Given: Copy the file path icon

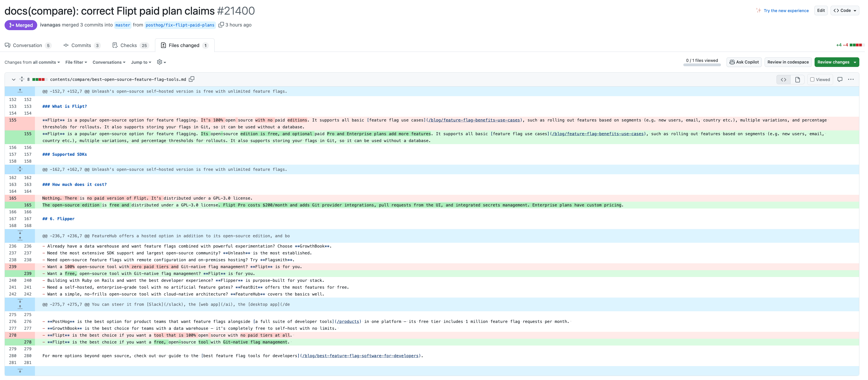Looking at the screenshot, I should click(x=192, y=79).
